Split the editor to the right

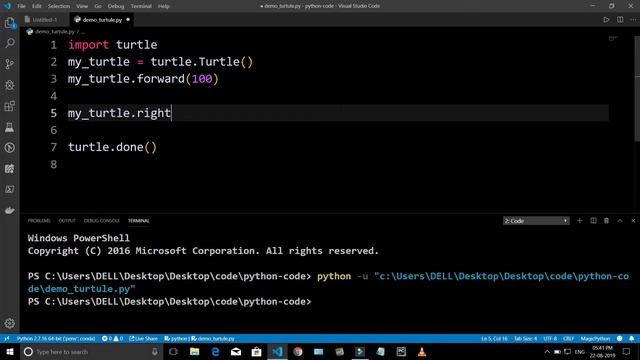(x=620, y=20)
